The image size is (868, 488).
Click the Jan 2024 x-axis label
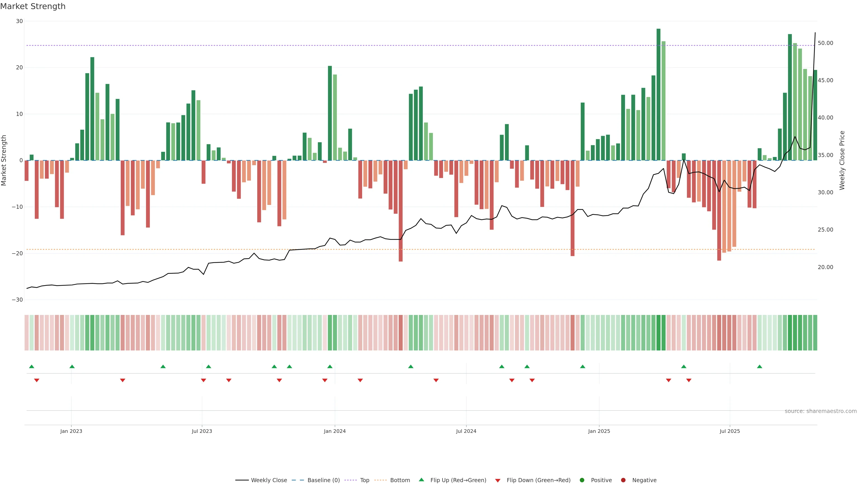click(335, 431)
